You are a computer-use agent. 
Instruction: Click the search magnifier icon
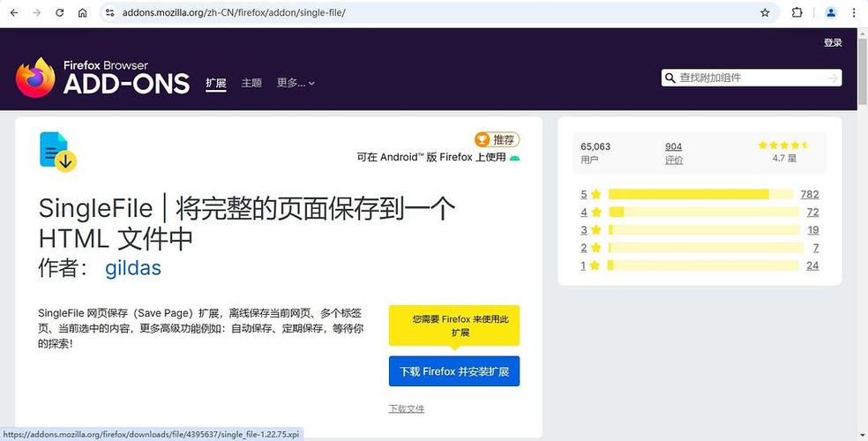tap(670, 78)
